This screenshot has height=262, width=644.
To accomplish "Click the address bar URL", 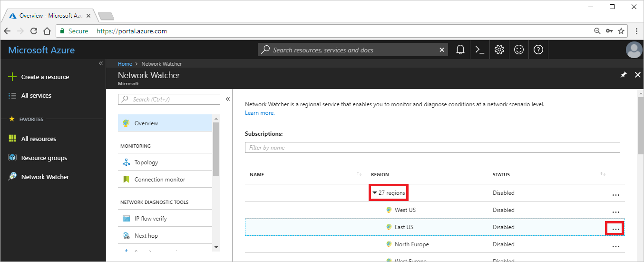I will [132, 31].
